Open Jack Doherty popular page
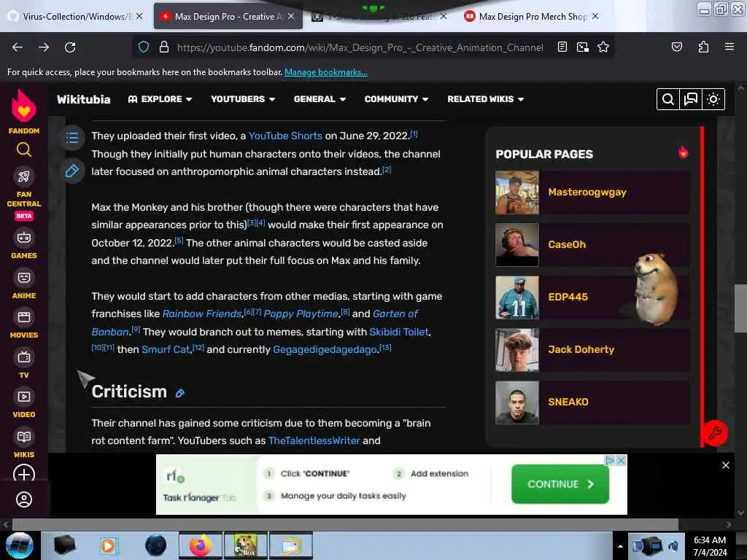747x560 pixels. (x=592, y=349)
